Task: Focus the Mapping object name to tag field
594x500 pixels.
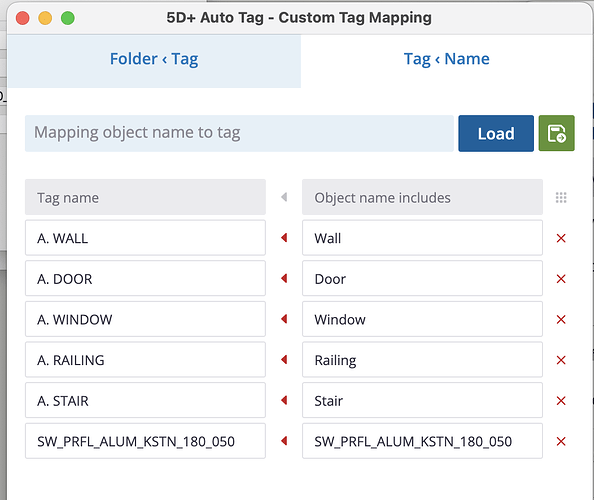Action: (239, 133)
